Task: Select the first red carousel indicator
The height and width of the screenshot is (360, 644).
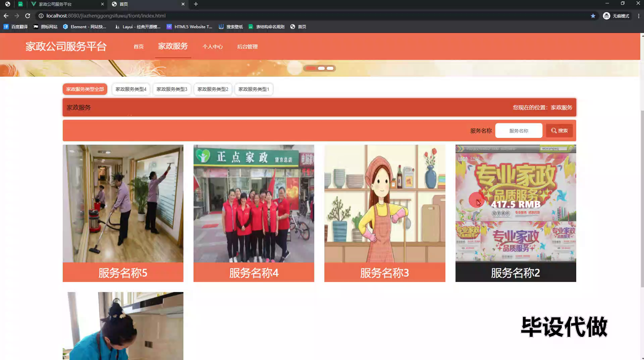Action: click(311, 68)
